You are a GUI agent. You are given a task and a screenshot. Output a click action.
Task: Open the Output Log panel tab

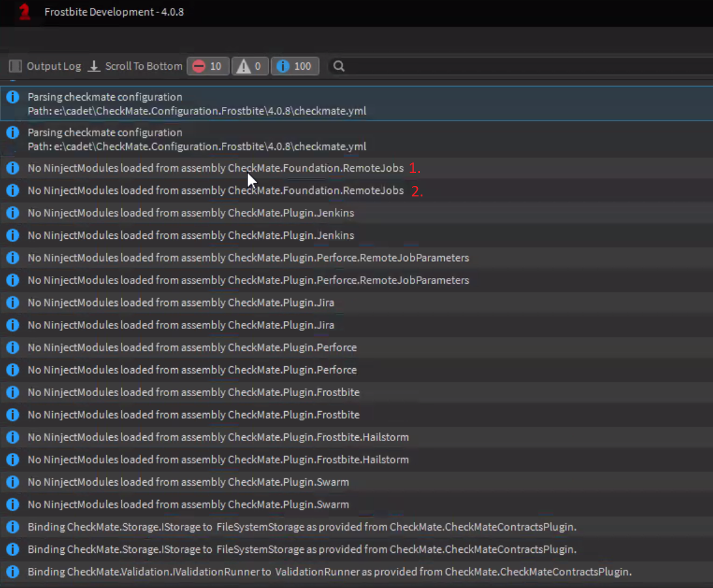click(x=45, y=67)
